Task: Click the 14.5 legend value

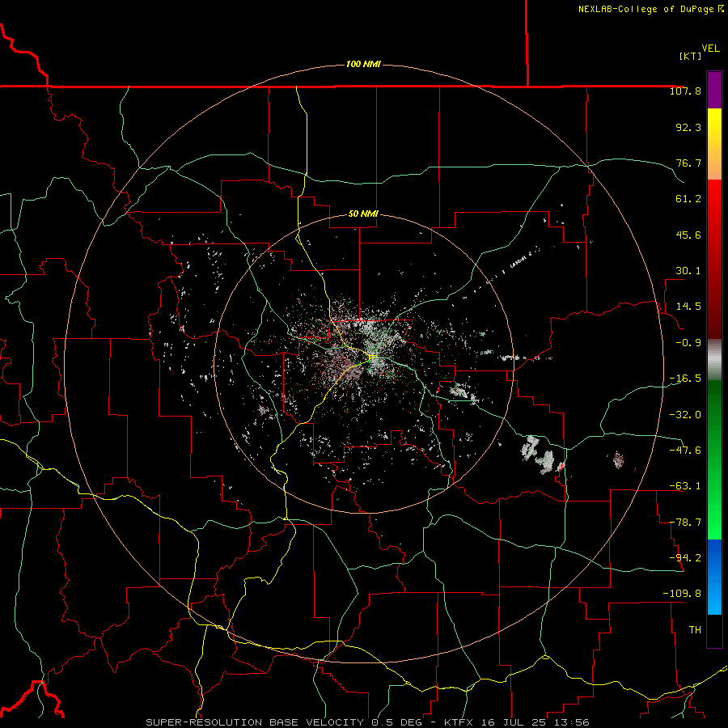Action: tap(688, 307)
